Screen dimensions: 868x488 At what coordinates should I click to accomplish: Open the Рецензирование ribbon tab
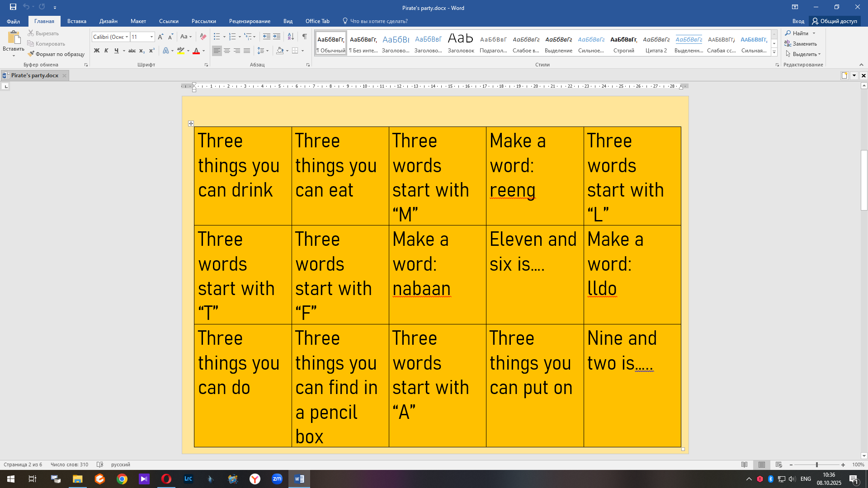pyautogui.click(x=250, y=21)
